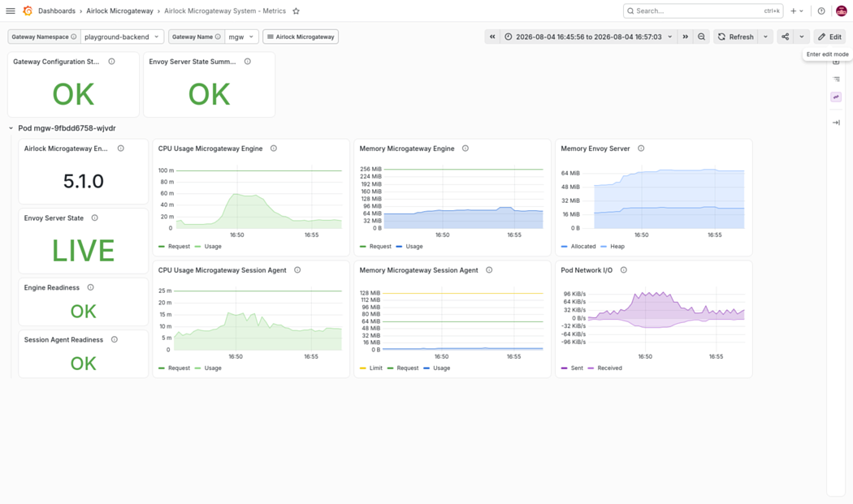Shift time range backward with double-arrow

click(492, 37)
